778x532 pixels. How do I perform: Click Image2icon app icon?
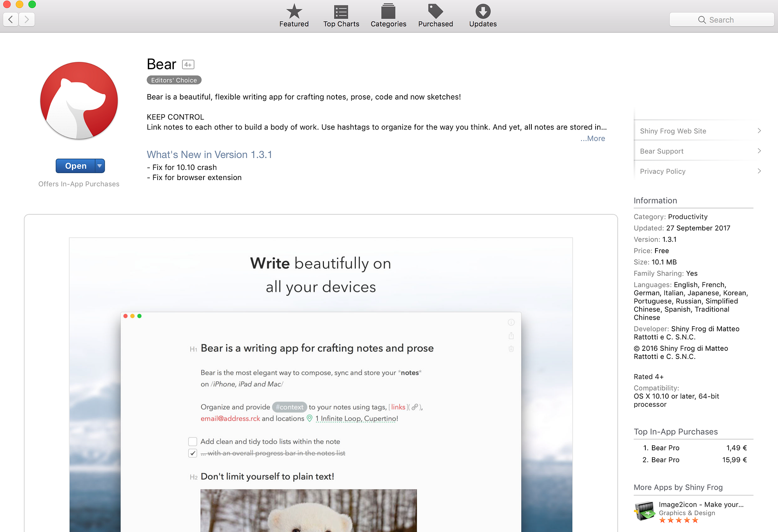coord(645,511)
